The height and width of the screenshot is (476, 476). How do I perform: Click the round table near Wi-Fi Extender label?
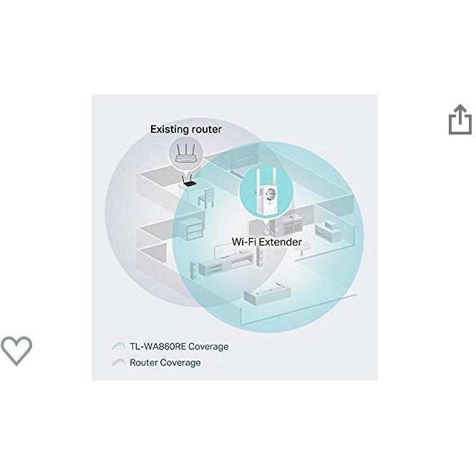302,248
